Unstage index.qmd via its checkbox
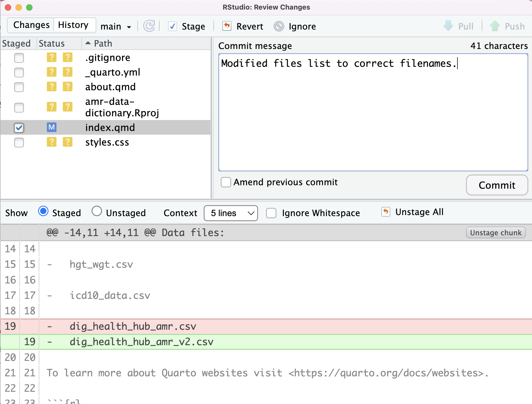Screen dimensions: 532x404 [x=19, y=128]
